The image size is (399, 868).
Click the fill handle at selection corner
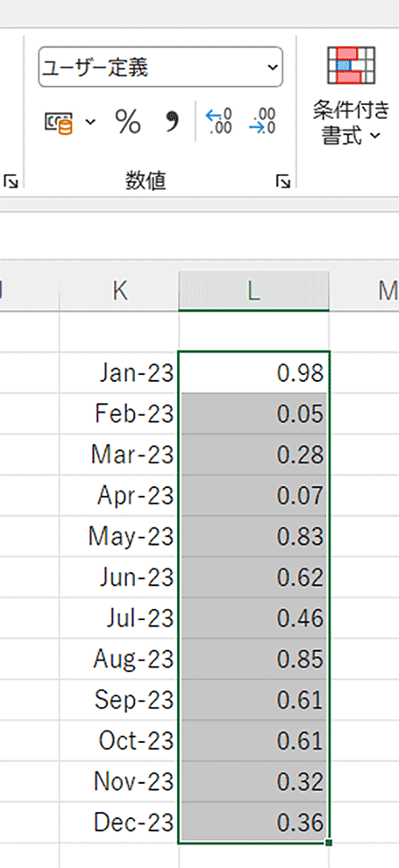tap(329, 843)
